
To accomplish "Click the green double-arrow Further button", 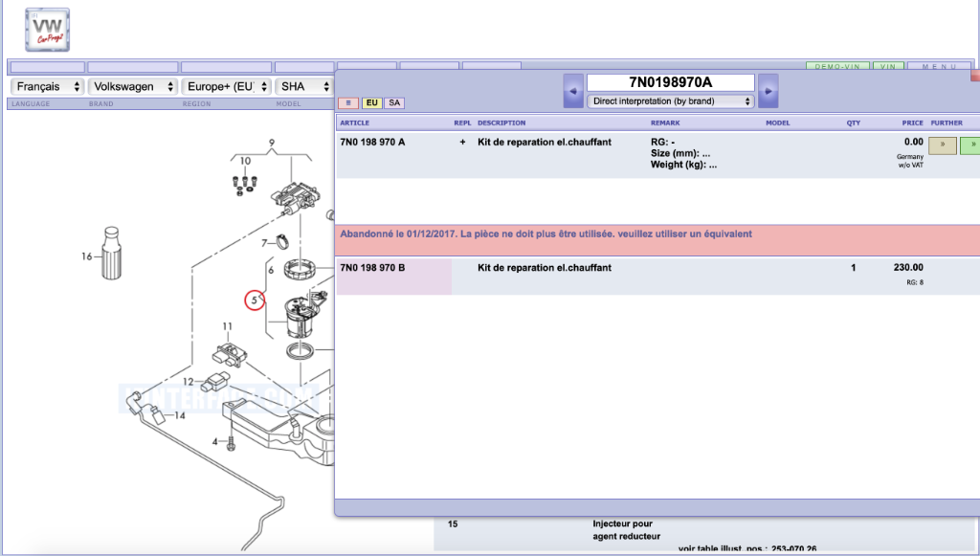I will tap(969, 145).
